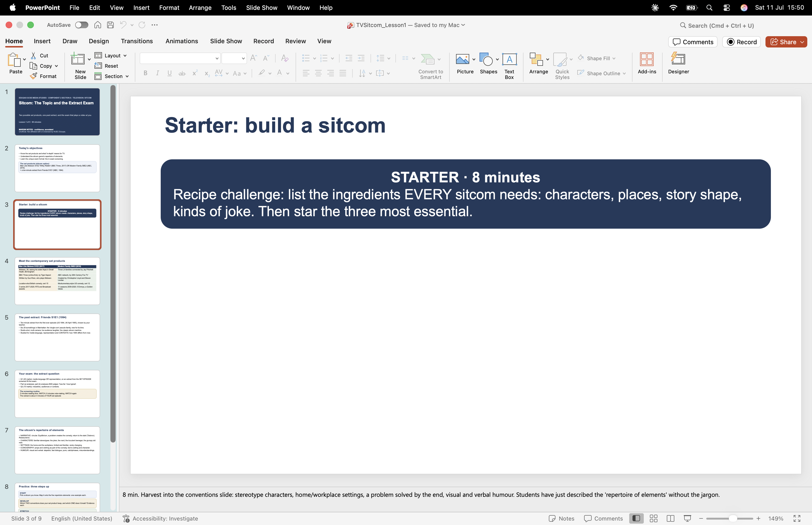Justify the paragraph text

343,73
